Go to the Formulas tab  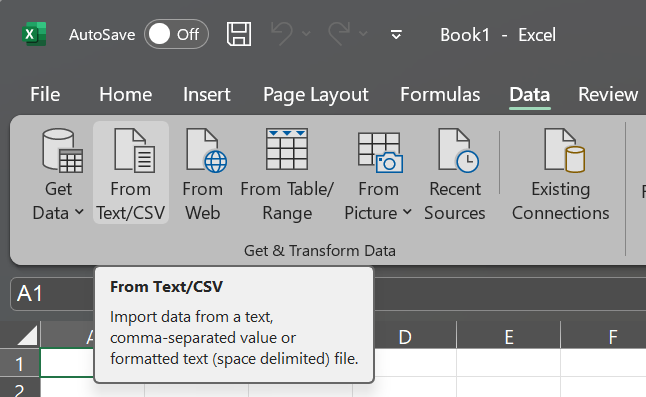pos(440,94)
